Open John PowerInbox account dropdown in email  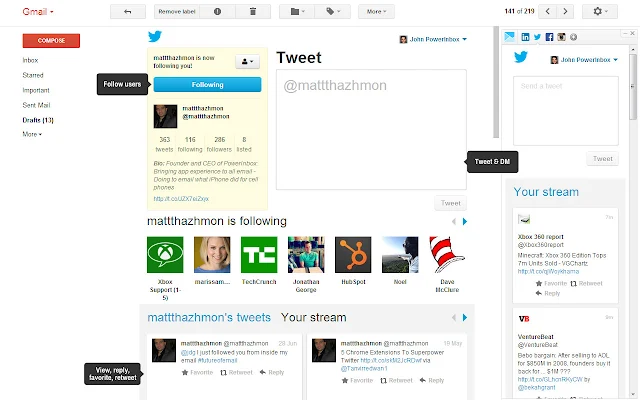433,39
